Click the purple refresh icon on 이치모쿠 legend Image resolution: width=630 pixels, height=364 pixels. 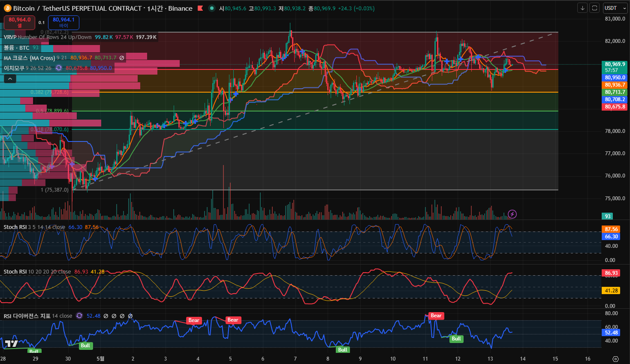[x=59, y=68]
